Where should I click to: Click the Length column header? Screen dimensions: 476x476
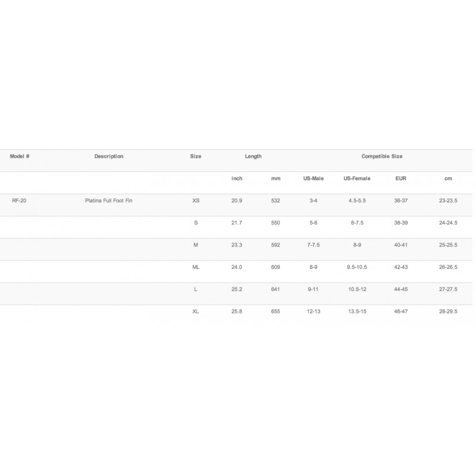(253, 156)
